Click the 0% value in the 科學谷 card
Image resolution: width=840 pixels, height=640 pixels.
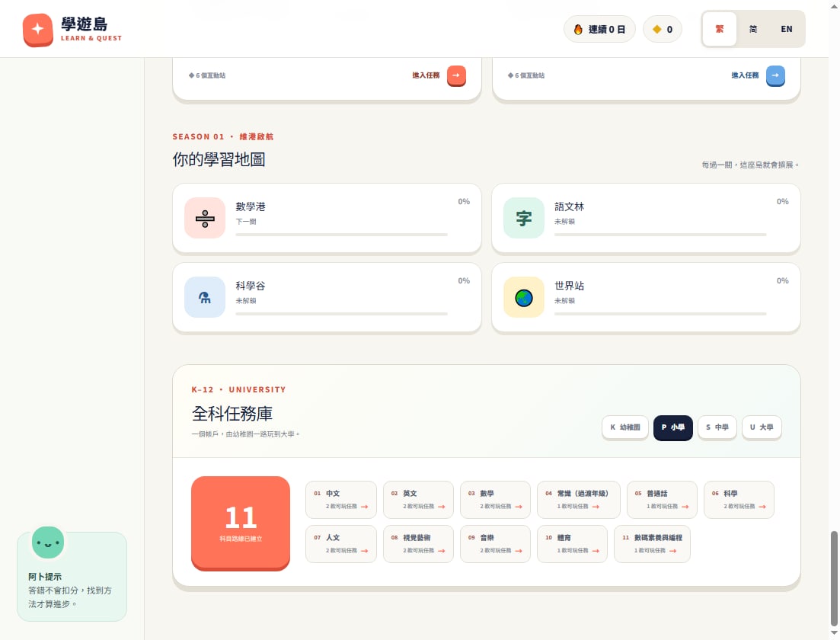pos(464,281)
